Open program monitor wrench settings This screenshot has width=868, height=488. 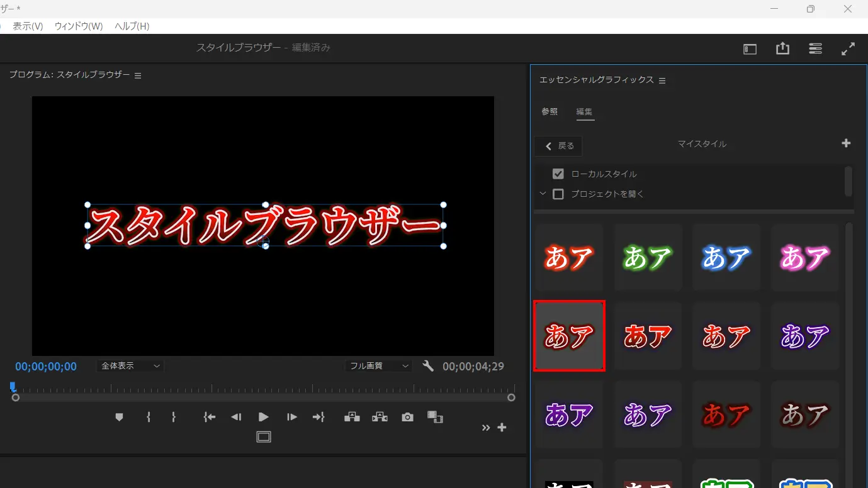428,366
